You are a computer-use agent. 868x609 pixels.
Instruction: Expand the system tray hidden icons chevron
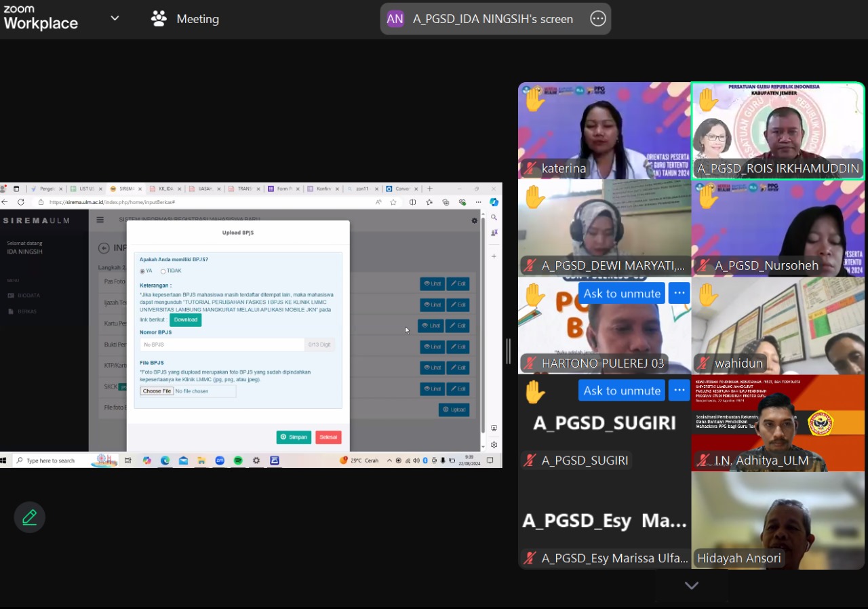coord(389,460)
